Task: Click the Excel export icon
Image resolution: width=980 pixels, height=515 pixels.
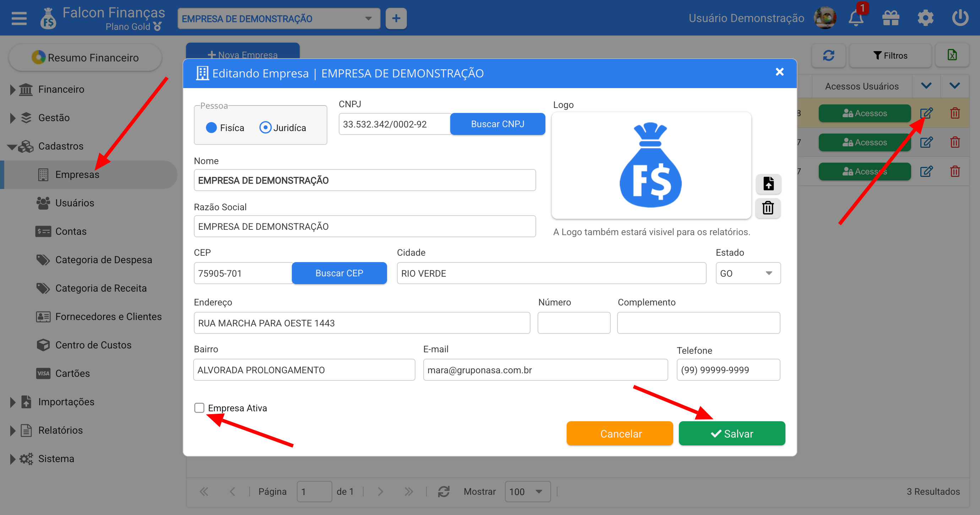Action: 952,55
